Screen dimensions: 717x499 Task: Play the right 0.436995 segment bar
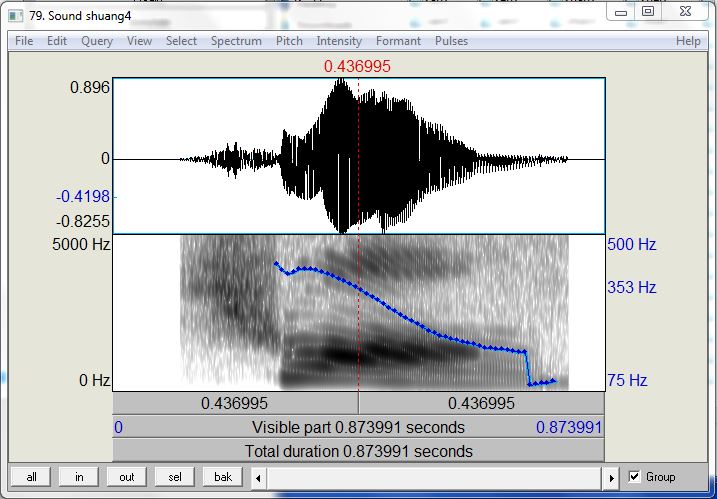coord(481,403)
